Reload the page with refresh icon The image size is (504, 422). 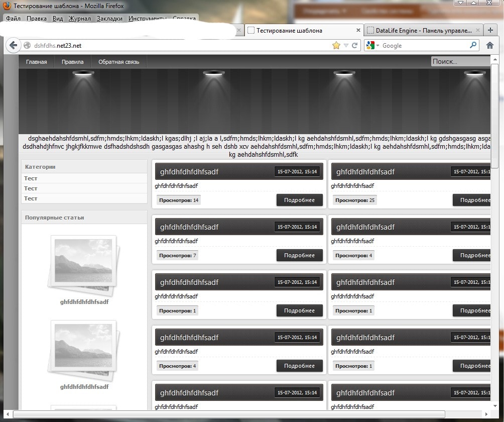tap(354, 45)
